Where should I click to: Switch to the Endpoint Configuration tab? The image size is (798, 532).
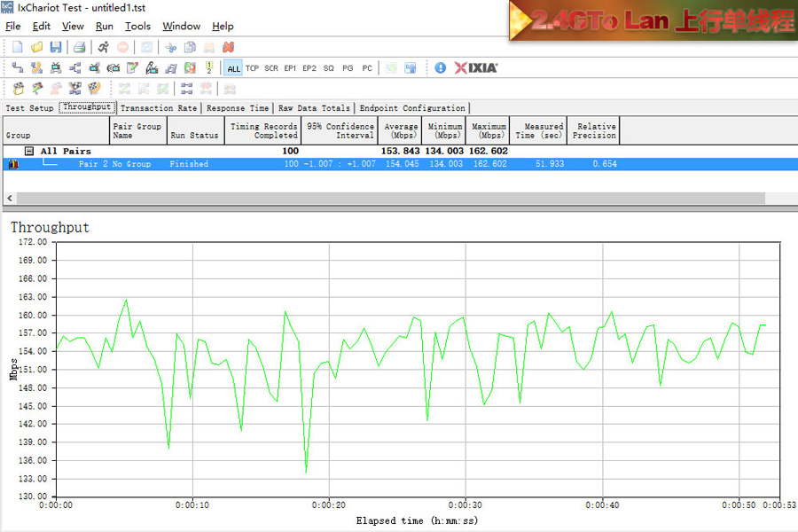(412, 108)
